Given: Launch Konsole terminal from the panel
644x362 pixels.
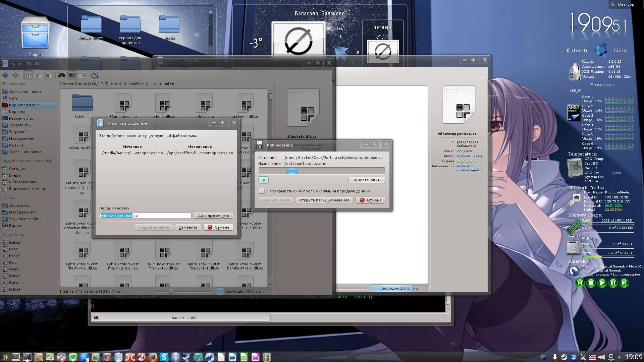Looking at the screenshot, I should 27,357.
